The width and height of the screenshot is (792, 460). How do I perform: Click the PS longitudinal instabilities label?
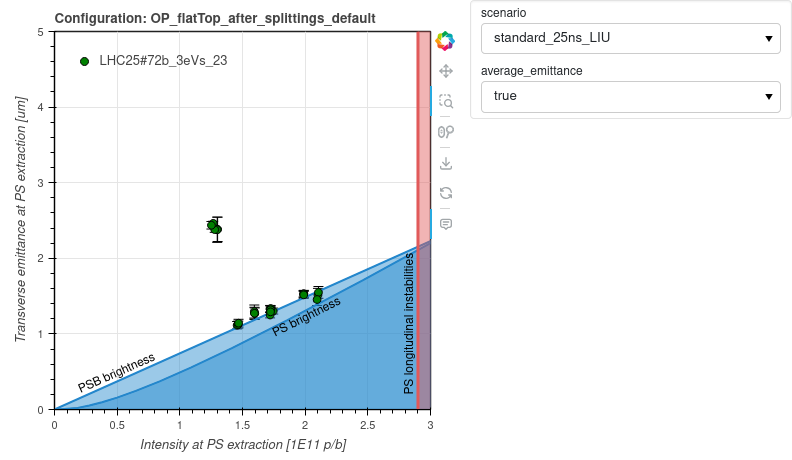tap(409, 323)
